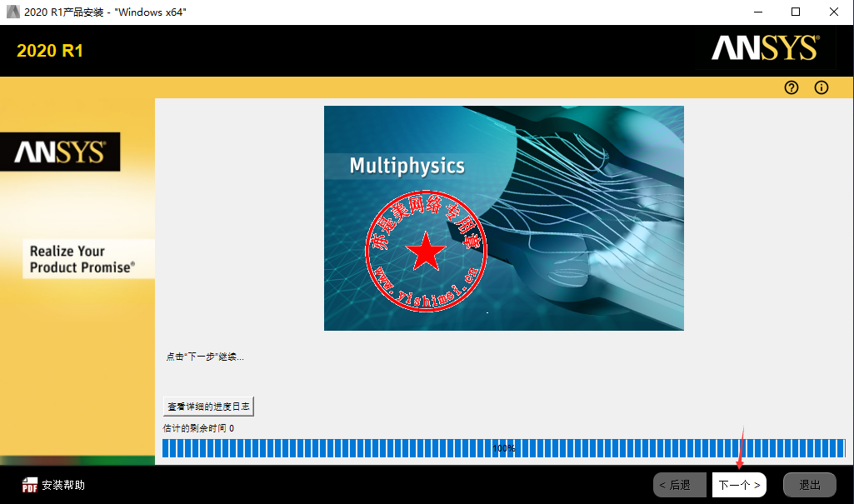Click the 100% installation progress bar
The image size is (854, 504).
click(x=504, y=448)
